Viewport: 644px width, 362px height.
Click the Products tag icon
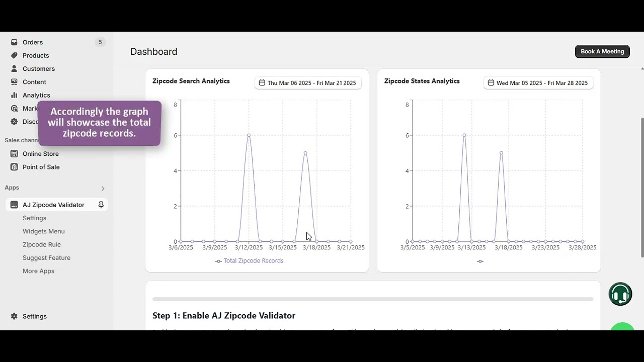(14, 55)
